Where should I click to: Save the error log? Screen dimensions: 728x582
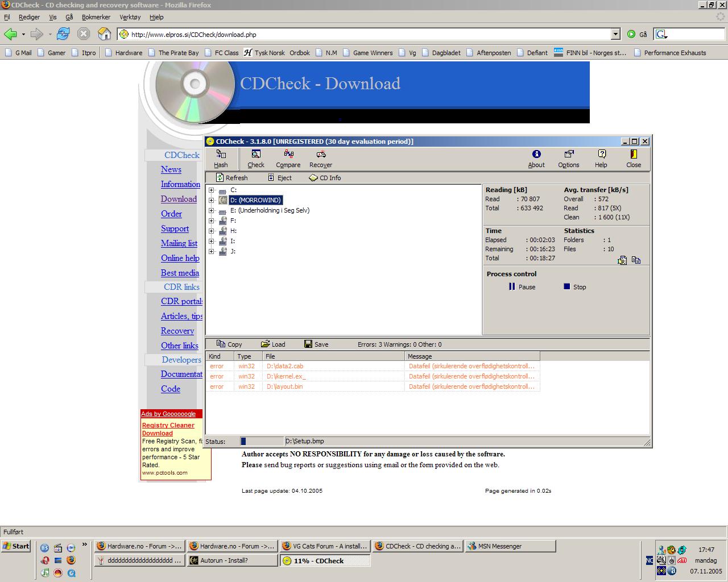click(316, 344)
